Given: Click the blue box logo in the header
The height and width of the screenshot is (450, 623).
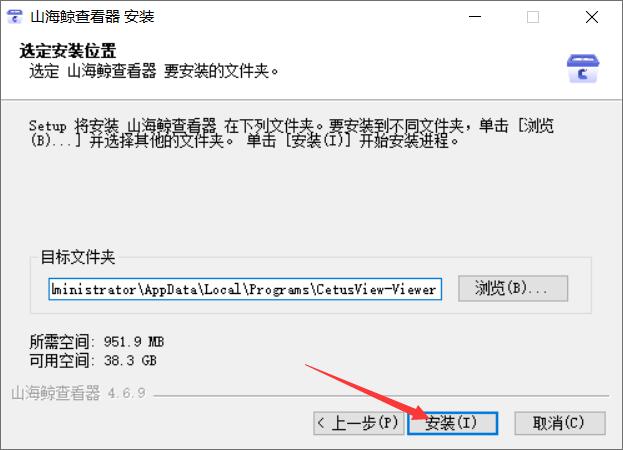Looking at the screenshot, I should 582,69.
